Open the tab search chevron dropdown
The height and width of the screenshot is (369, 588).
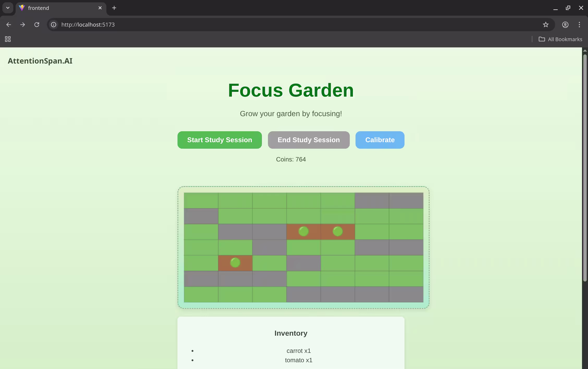pos(7,8)
